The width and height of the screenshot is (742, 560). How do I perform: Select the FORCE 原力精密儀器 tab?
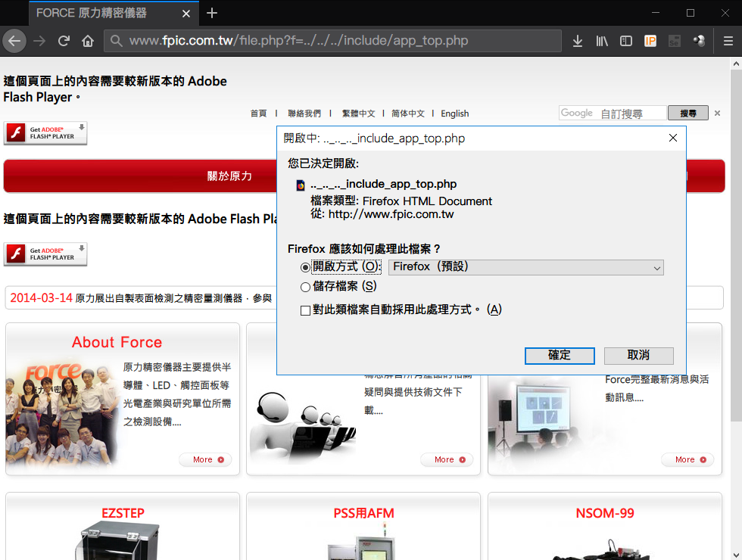(x=114, y=14)
